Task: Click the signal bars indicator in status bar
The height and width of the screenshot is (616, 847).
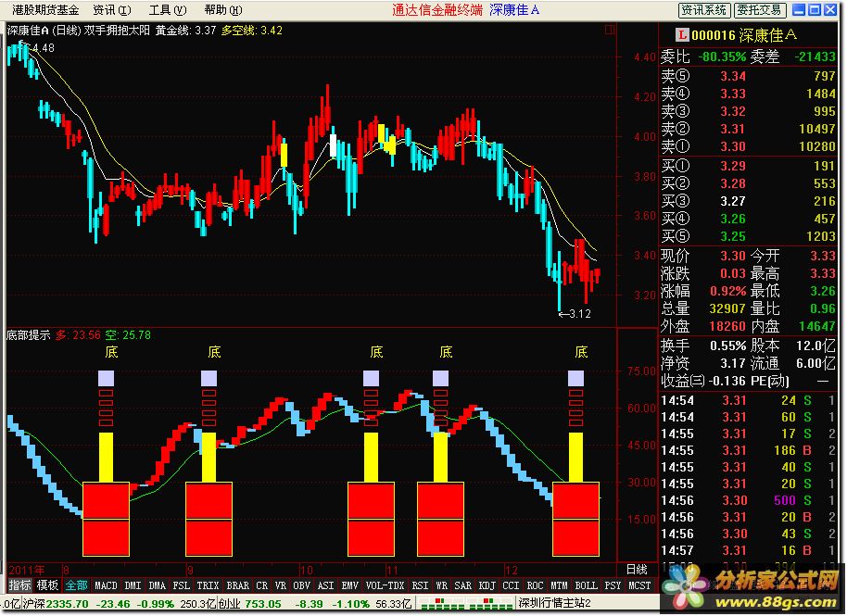Action: coord(465,603)
